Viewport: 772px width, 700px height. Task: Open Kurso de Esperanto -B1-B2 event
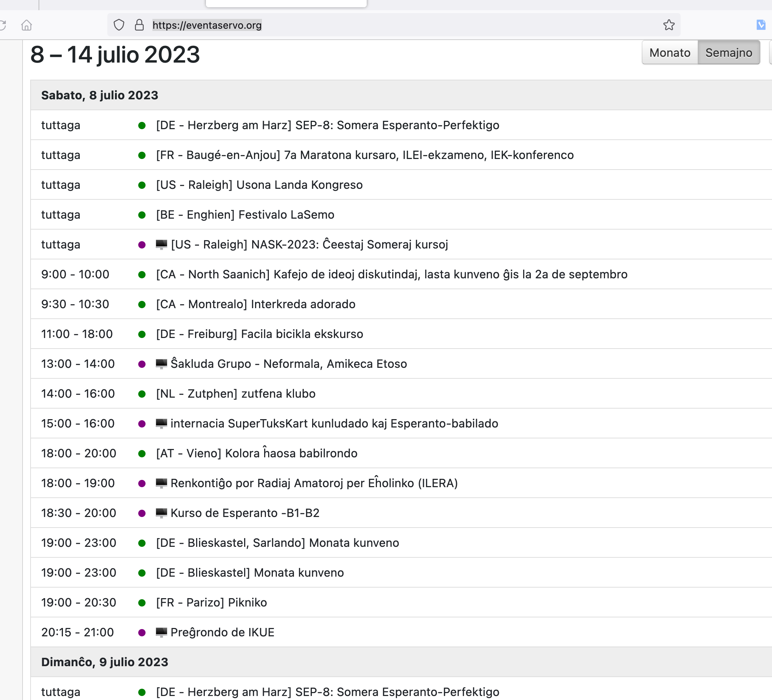pyautogui.click(x=245, y=513)
